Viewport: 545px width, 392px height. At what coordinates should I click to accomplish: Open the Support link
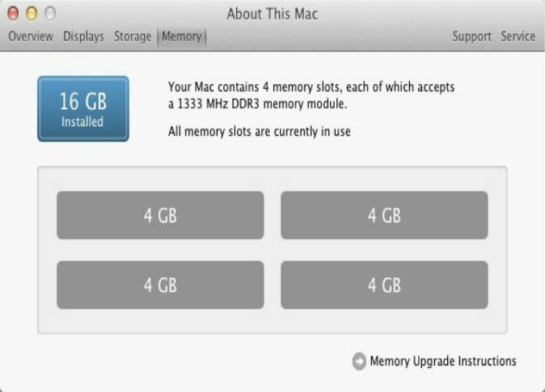pyautogui.click(x=471, y=36)
